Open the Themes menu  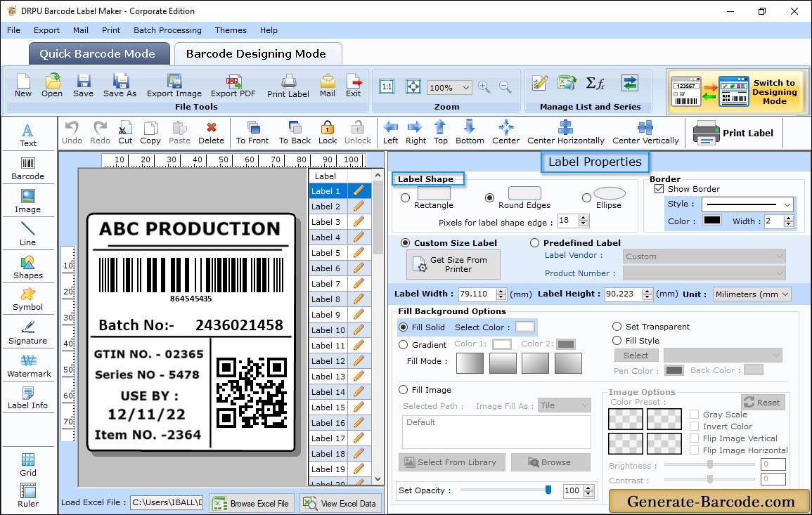pyautogui.click(x=231, y=30)
